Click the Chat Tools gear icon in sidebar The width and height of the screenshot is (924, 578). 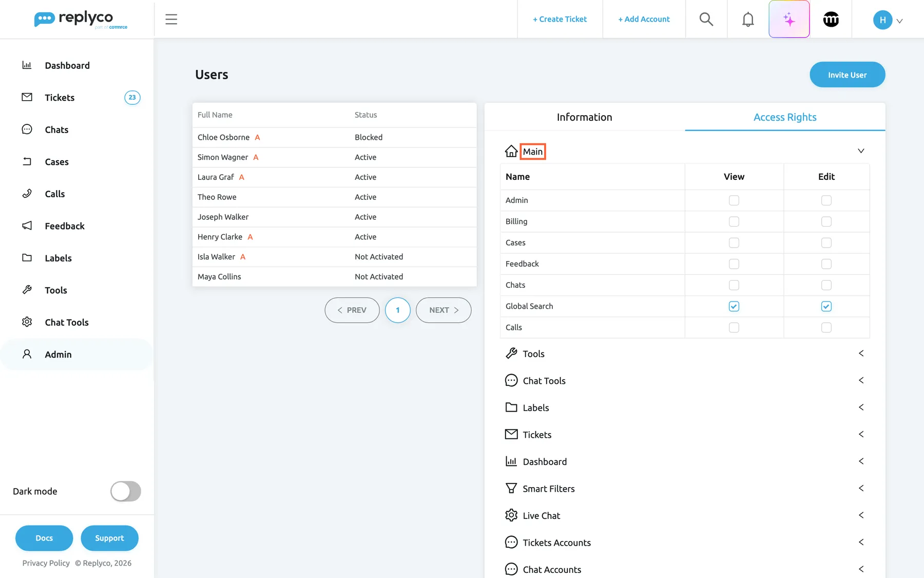27,322
